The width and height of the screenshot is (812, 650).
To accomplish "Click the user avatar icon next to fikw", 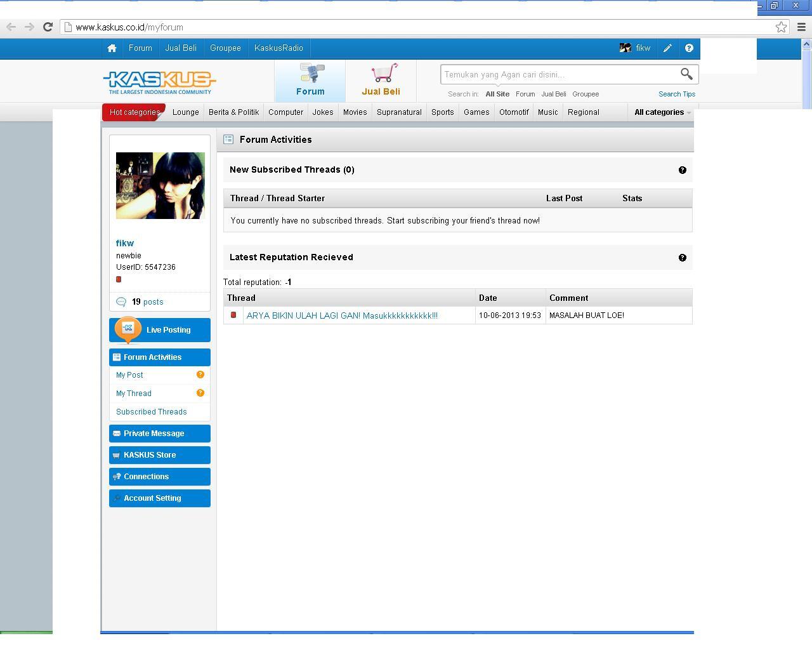I will pos(625,48).
